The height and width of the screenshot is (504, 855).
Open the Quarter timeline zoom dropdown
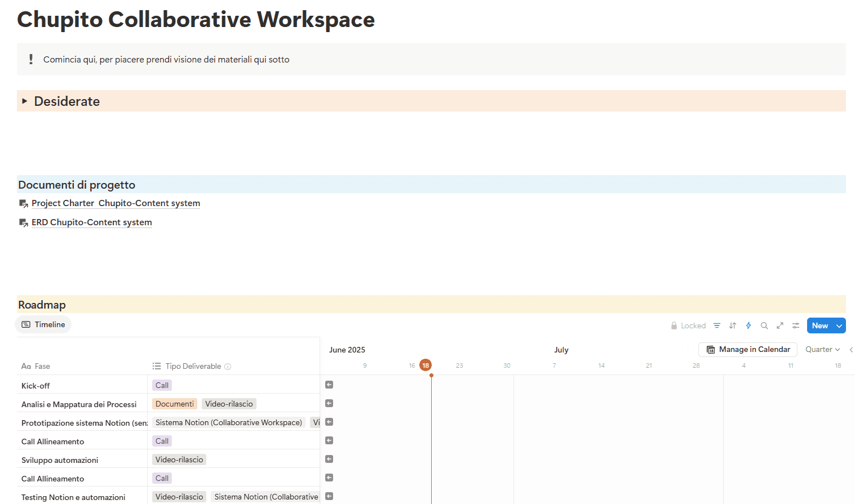[x=822, y=349]
